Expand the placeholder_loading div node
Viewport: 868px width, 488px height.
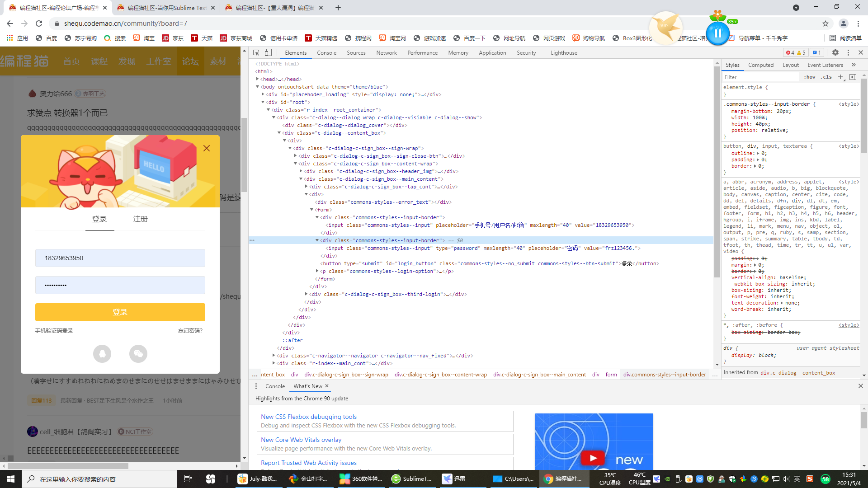(x=263, y=94)
